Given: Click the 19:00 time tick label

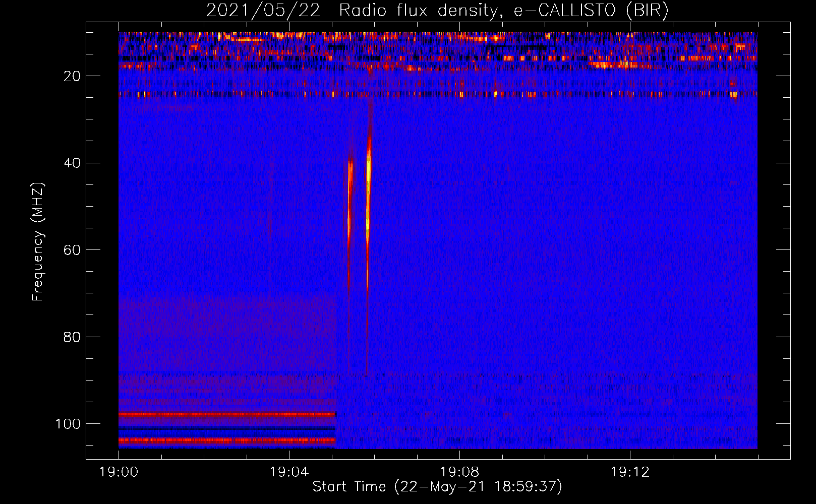Looking at the screenshot, I should [119, 472].
